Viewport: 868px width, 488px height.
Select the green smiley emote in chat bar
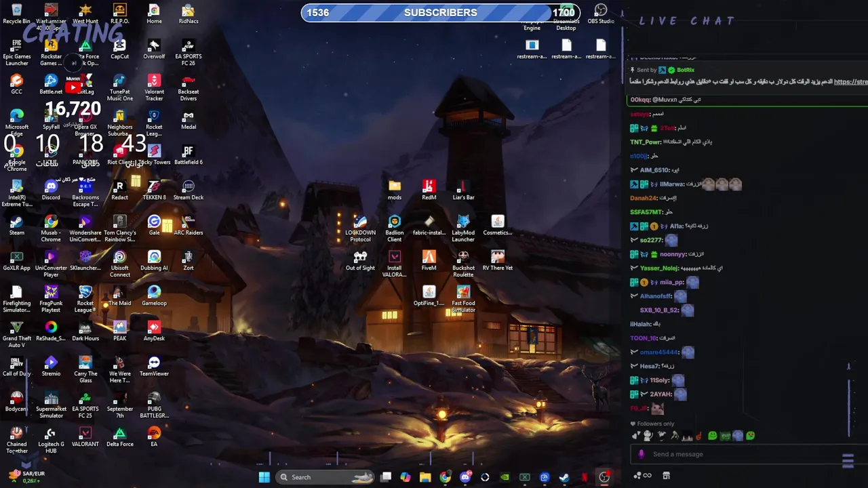pos(712,436)
